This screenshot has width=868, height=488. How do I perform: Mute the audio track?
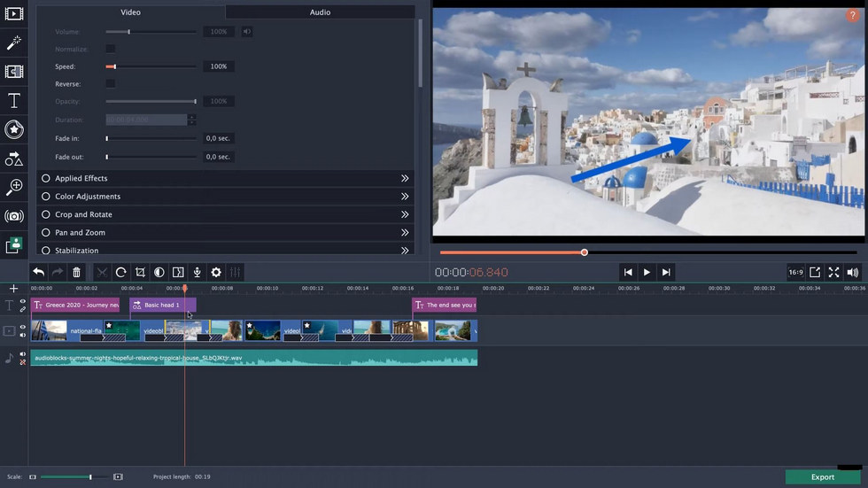(x=23, y=354)
